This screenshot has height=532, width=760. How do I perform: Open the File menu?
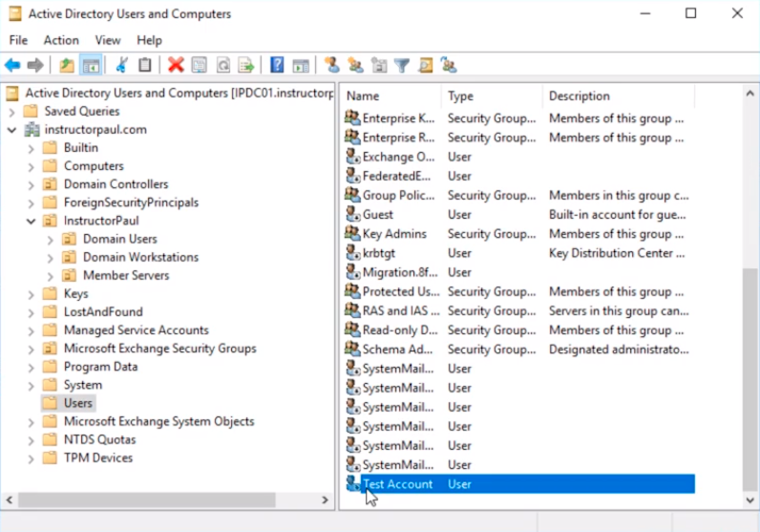pos(18,40)
